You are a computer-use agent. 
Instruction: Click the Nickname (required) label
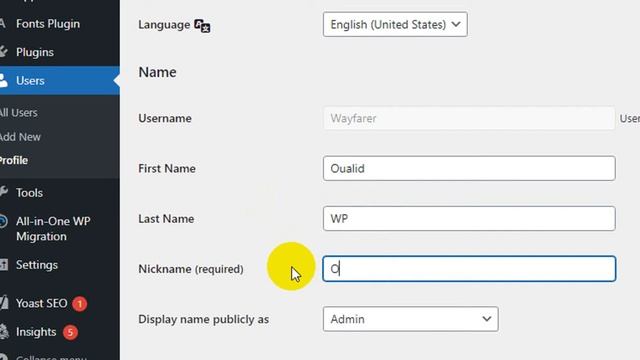[191, 269]
